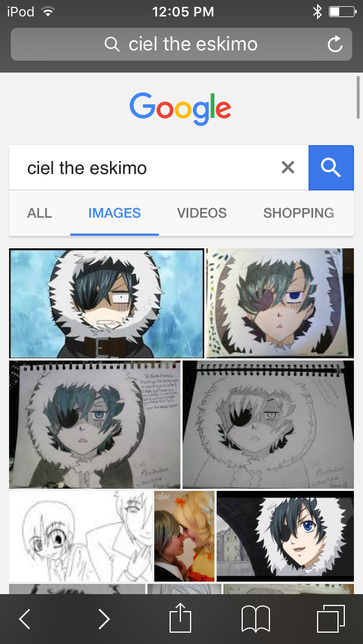Viewport: 363px width, 644px height.
Task: Switch to the ALL results tab
Action: pyautogui.click(x=40, y=213)
